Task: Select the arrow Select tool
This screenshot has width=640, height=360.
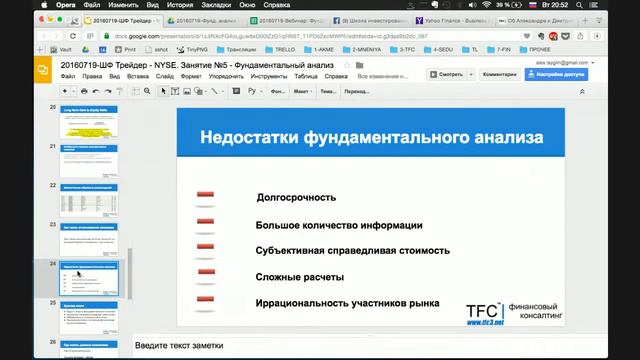Action: click(163, 91)
